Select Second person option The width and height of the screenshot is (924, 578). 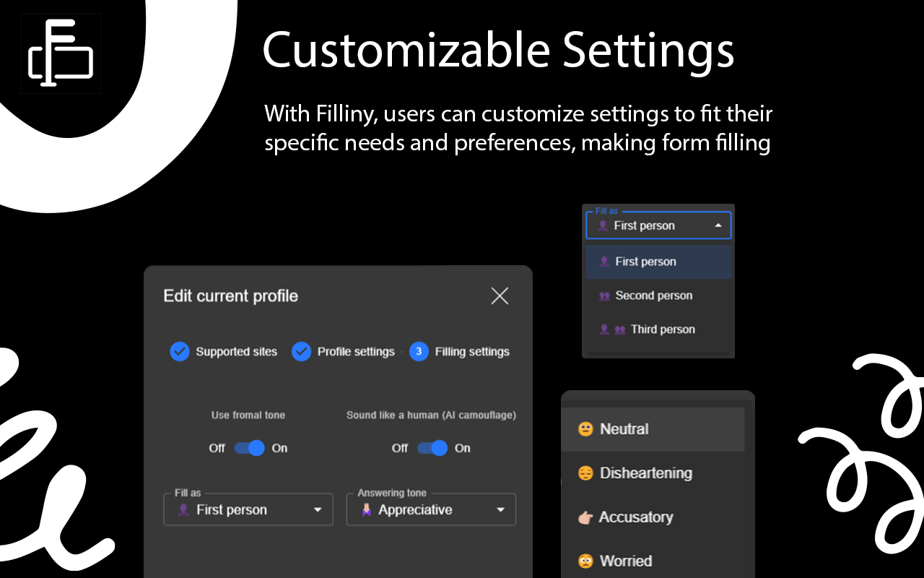[x=658, y=296]
